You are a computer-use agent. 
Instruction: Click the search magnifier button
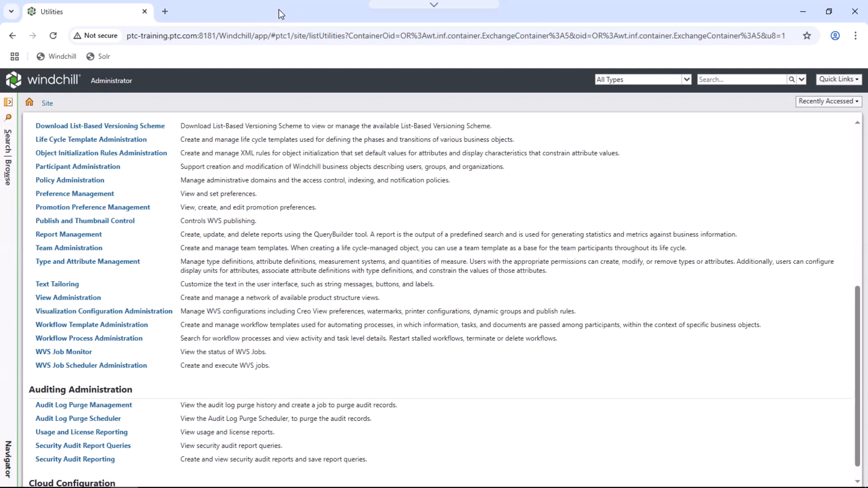(792, 80)
